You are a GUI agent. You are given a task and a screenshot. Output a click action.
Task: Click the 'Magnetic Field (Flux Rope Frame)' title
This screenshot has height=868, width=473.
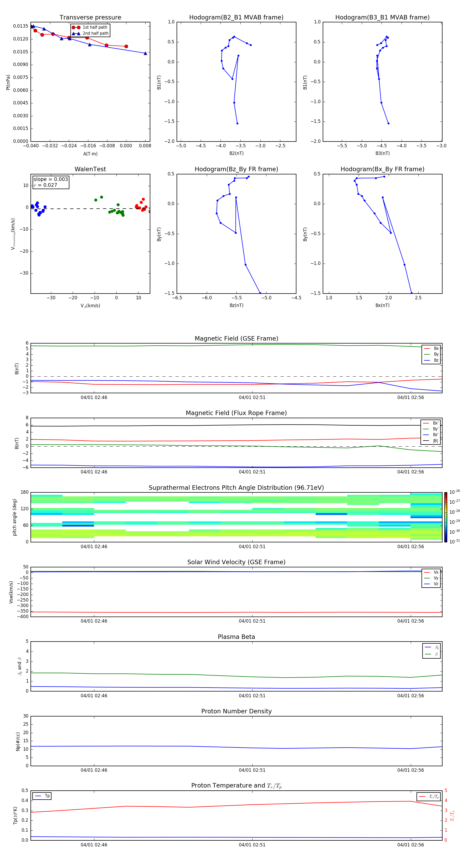point(236,413)
